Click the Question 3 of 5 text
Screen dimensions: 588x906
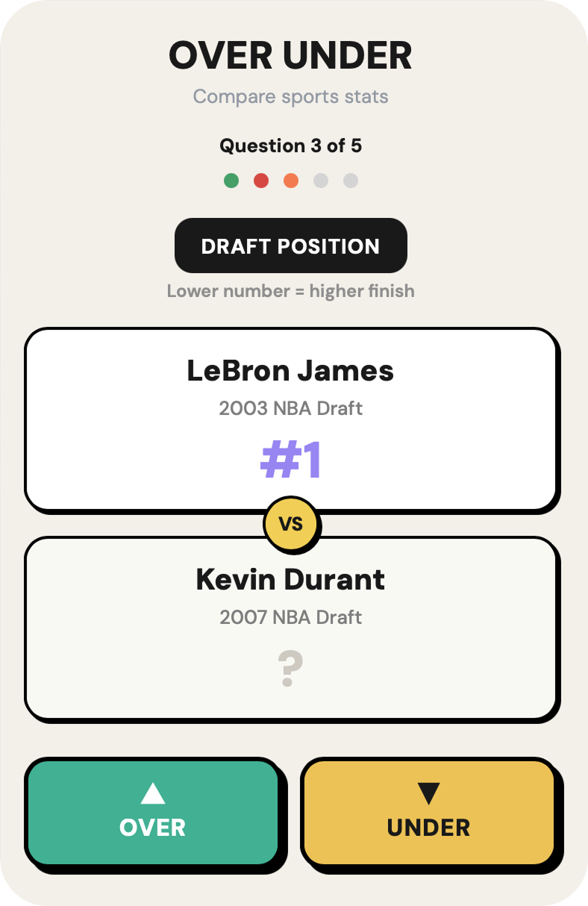tap(291, 146)
